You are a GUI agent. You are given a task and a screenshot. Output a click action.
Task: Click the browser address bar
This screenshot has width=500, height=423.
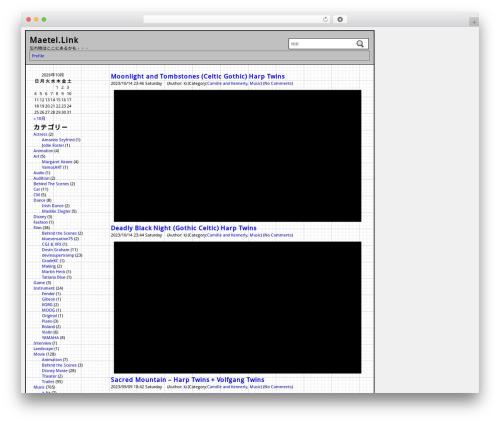[236, 20]
